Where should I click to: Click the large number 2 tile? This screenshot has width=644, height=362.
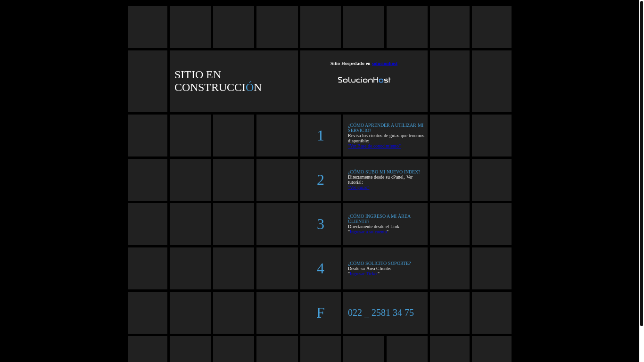[x=321, y=180]
